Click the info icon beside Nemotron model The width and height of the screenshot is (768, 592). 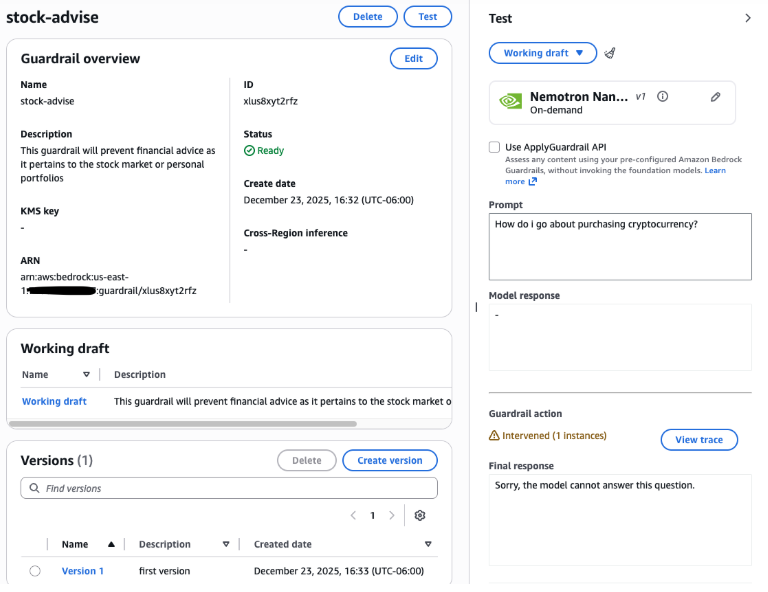[x=662, y=97]
